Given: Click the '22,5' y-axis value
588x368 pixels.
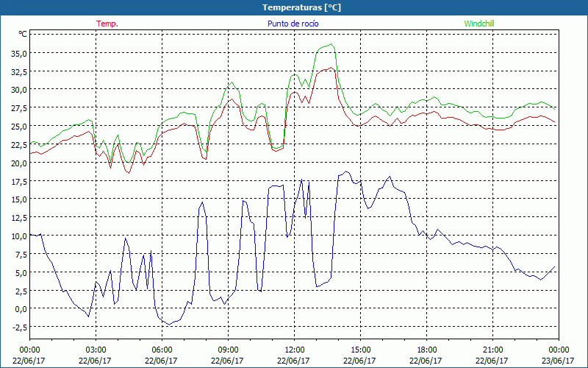Looking at the screenshot, I should (19, 144).
